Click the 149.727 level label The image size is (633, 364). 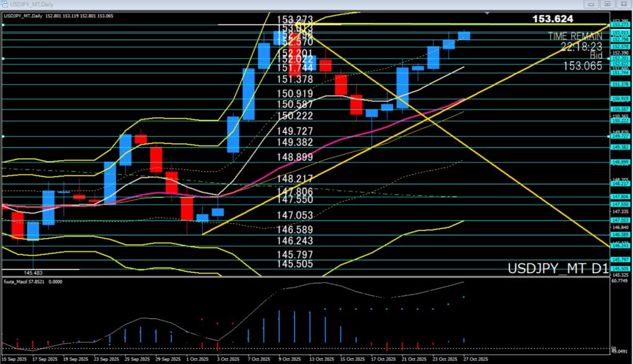[x=295, y=131]
